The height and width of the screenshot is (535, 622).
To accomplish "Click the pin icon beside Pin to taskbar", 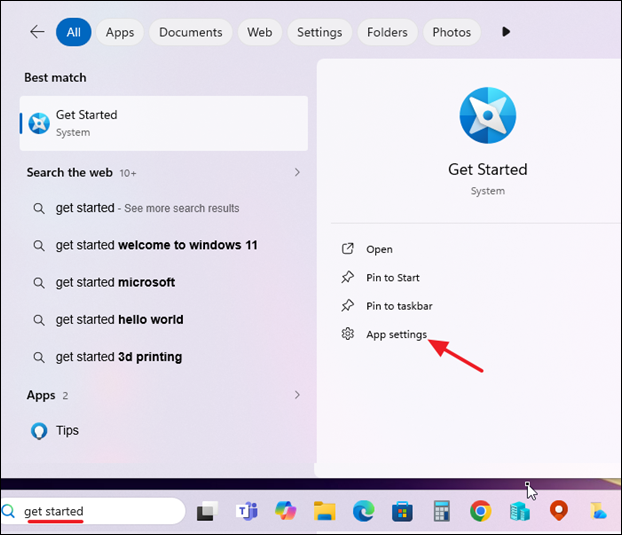I will (347, 305).
